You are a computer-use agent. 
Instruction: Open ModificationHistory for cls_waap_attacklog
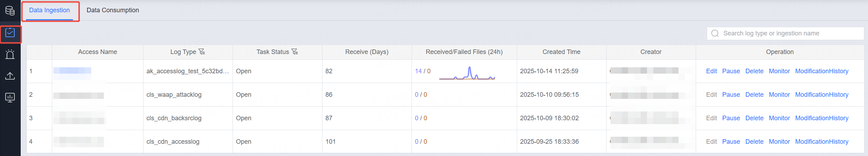tap(822, 95)
